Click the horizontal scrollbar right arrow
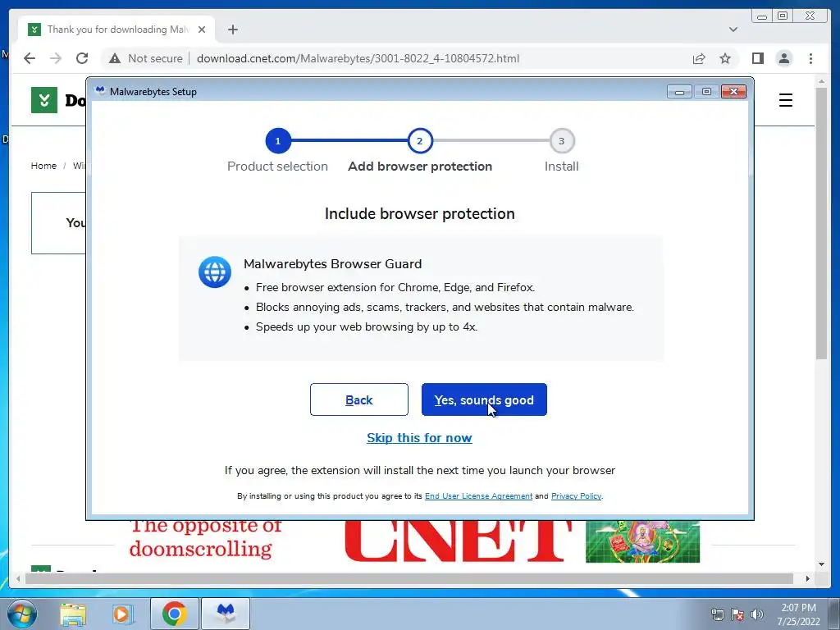840x630 pixels. tap(807, 578)
